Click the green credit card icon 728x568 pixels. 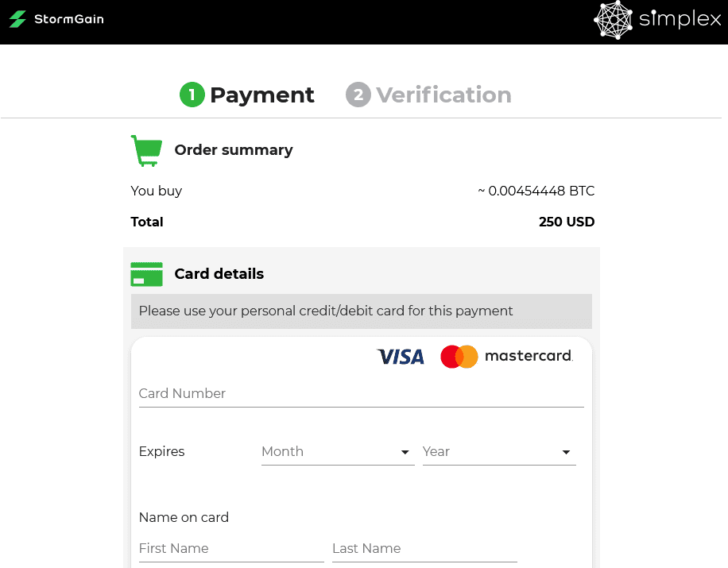(146, 274)
